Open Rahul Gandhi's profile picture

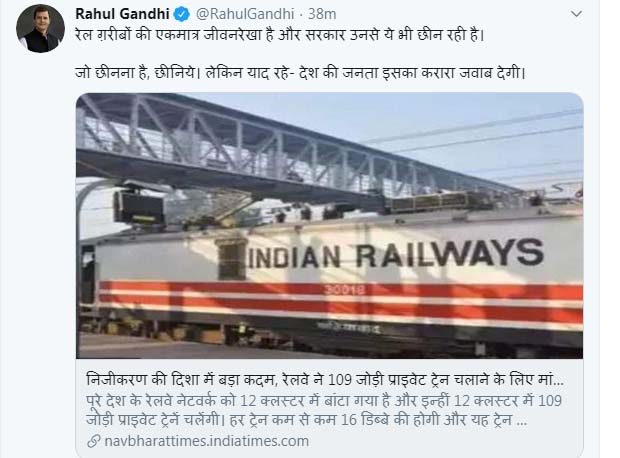point(40,28)
